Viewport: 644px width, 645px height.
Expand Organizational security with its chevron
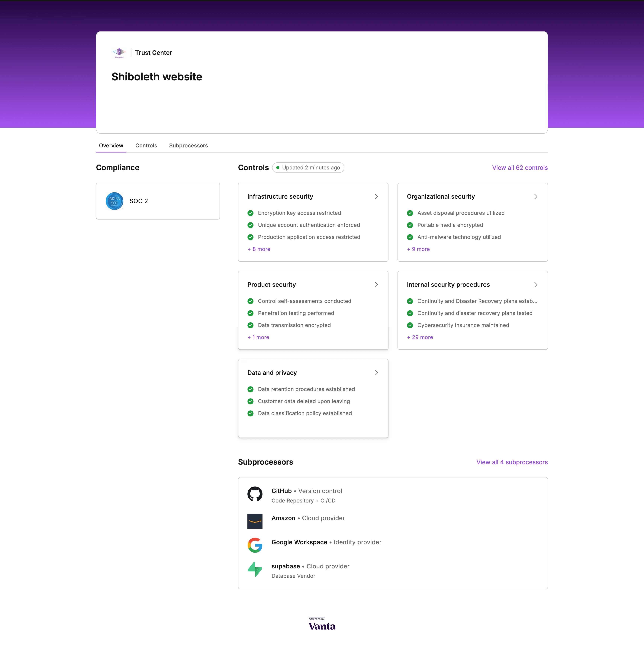[536, 197]
